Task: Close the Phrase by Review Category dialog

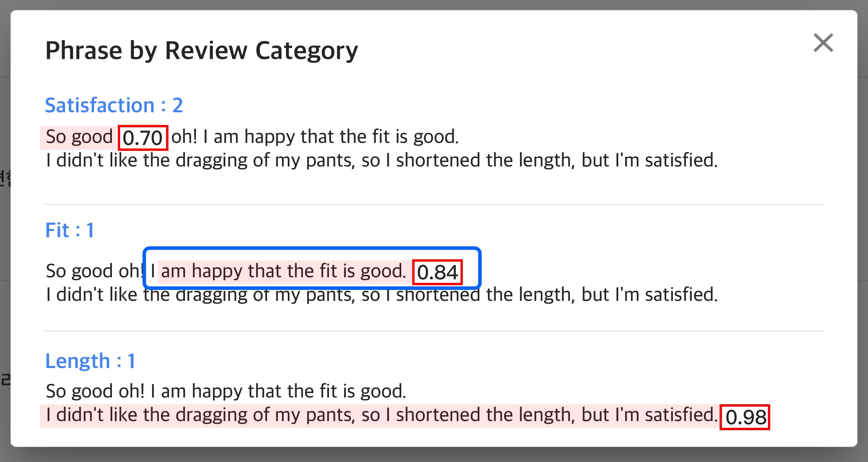Action: (823, 43)
